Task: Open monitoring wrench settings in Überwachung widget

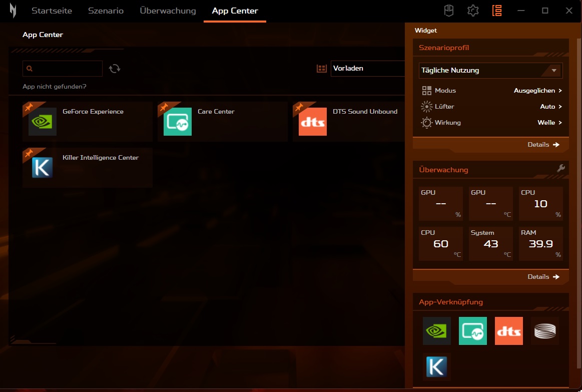Action: tap(561, 168)
